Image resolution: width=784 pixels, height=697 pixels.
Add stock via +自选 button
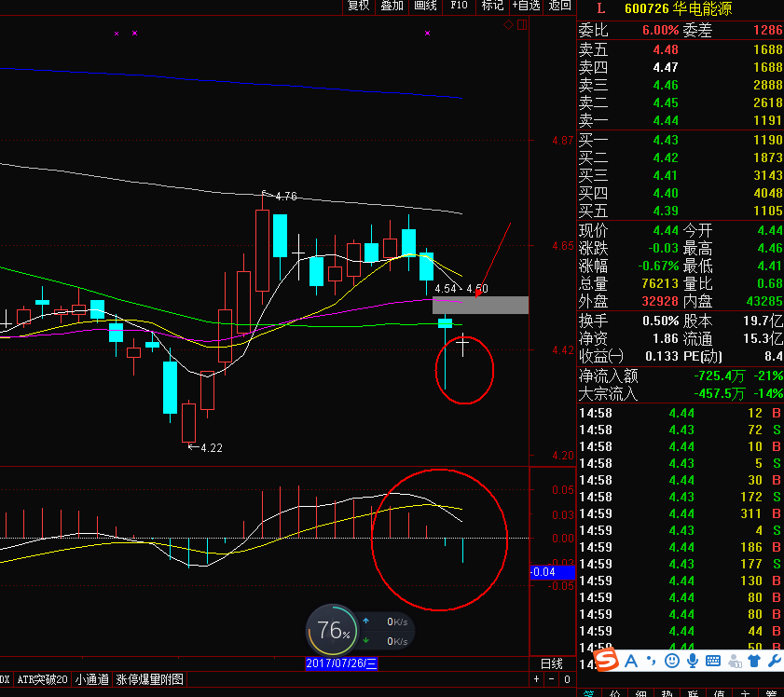[526, 6]
